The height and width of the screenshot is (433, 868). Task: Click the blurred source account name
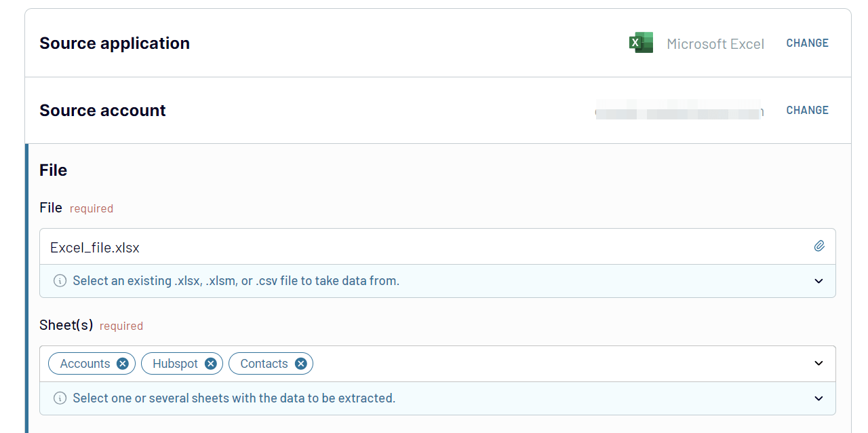coord(679,111)
